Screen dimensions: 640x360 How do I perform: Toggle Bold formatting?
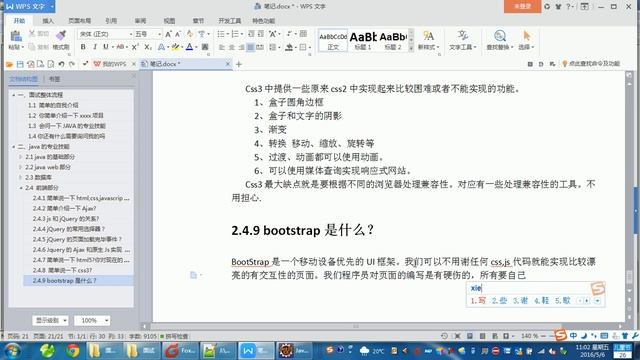click(83, 47)
